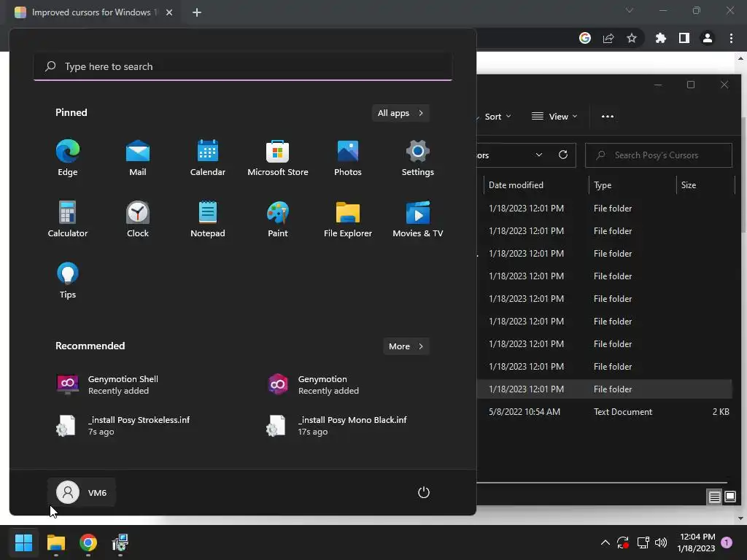The width and height of the screenshot is (747, 560).
Task: Open the network tray icon
Action: (x=643, y=542)
